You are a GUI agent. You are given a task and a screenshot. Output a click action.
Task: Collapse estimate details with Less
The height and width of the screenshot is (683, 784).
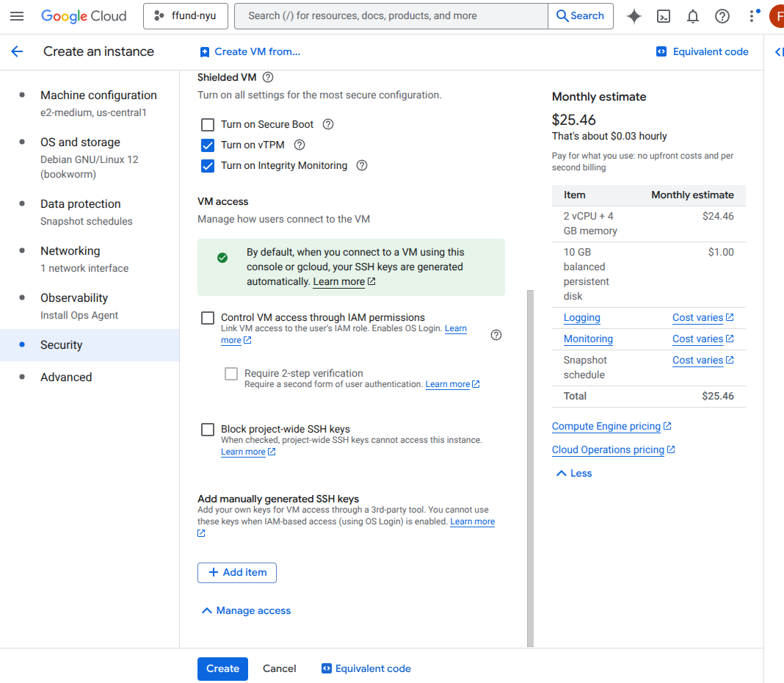573,473
